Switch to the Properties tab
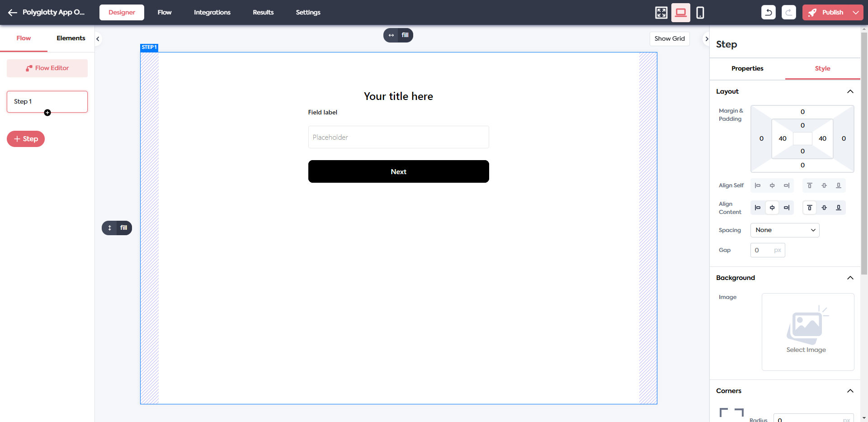 point(747,69)
